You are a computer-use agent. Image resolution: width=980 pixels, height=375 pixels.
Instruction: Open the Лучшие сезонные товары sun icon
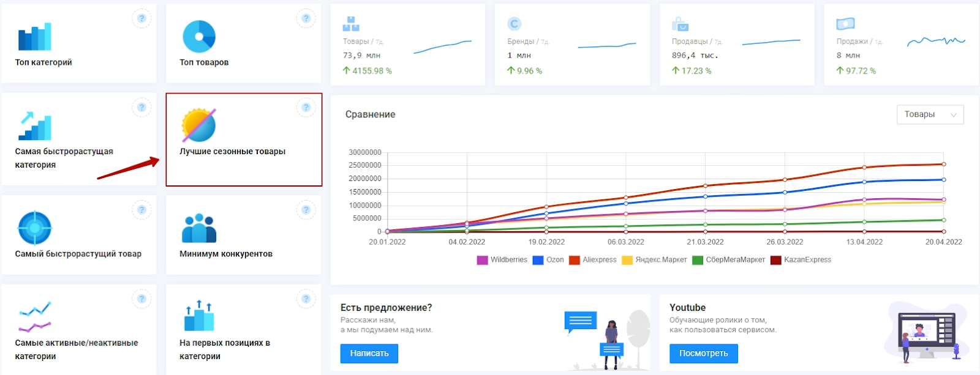199,125
